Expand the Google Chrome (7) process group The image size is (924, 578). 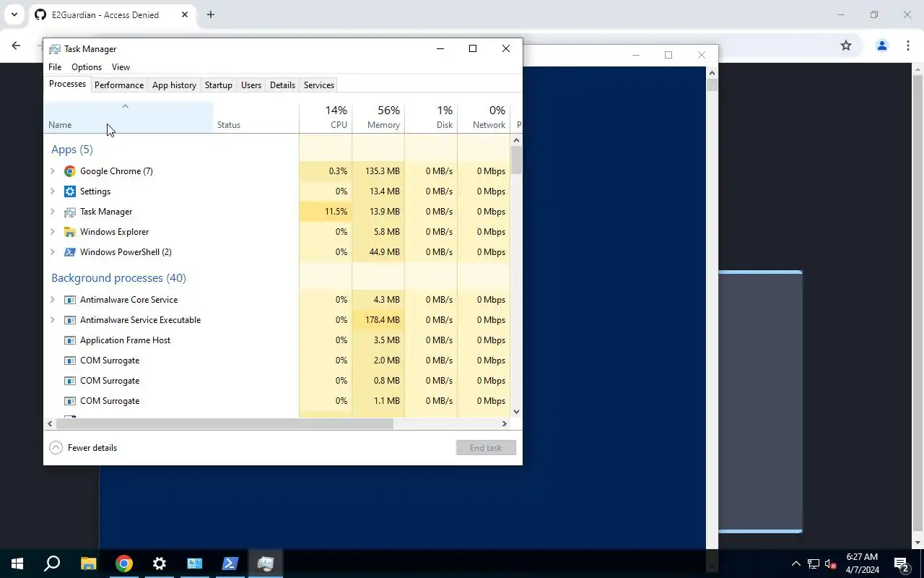(52, 171)
